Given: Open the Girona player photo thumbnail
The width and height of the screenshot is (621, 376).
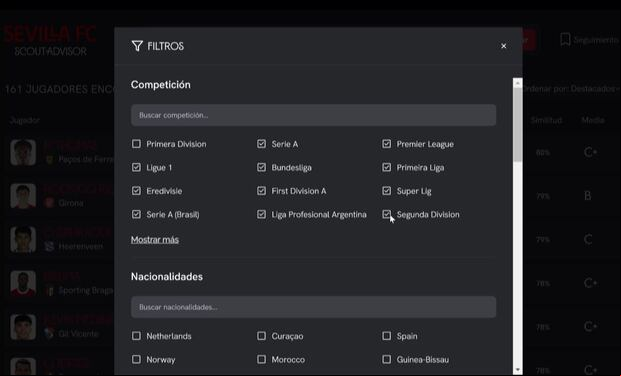Looking at the screenshot, I should 23,196.
